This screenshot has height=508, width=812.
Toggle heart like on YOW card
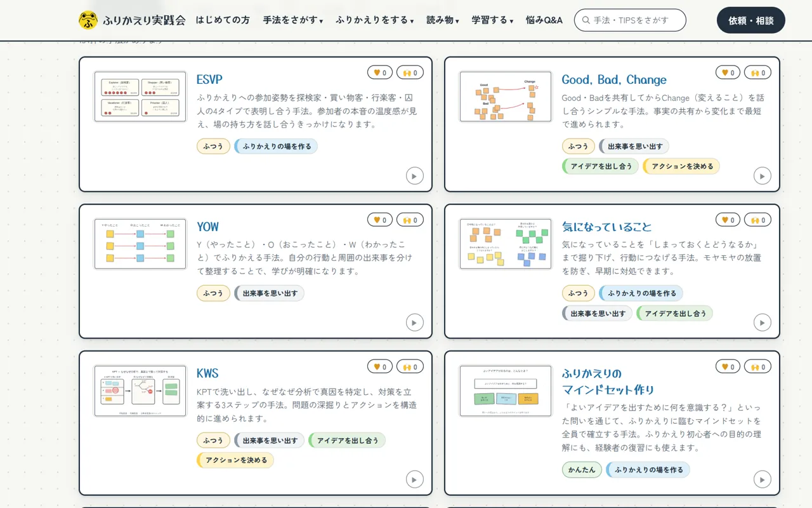coord(380,220)
